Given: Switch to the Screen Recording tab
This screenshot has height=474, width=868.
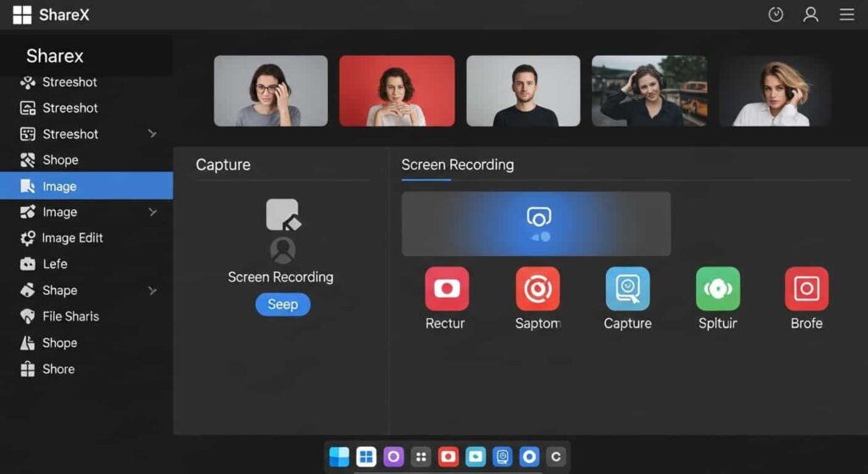Looking at the screenshot, I should point(457,165).
